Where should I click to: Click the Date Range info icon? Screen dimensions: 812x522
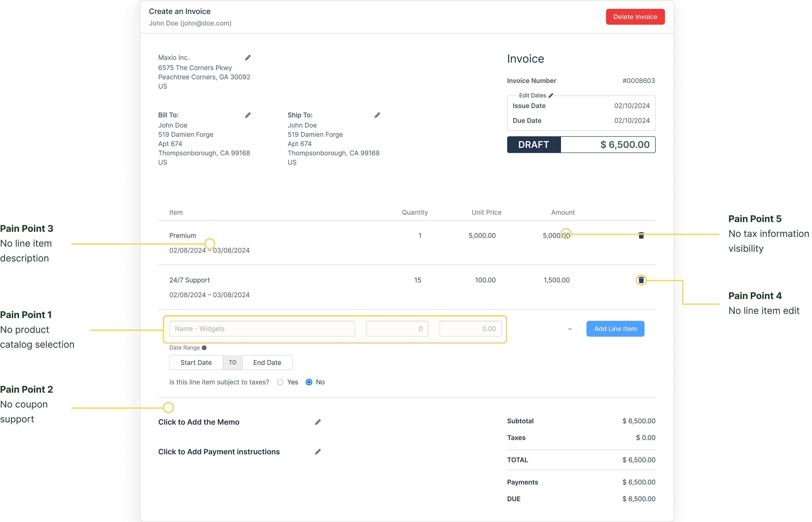[204, 348]
